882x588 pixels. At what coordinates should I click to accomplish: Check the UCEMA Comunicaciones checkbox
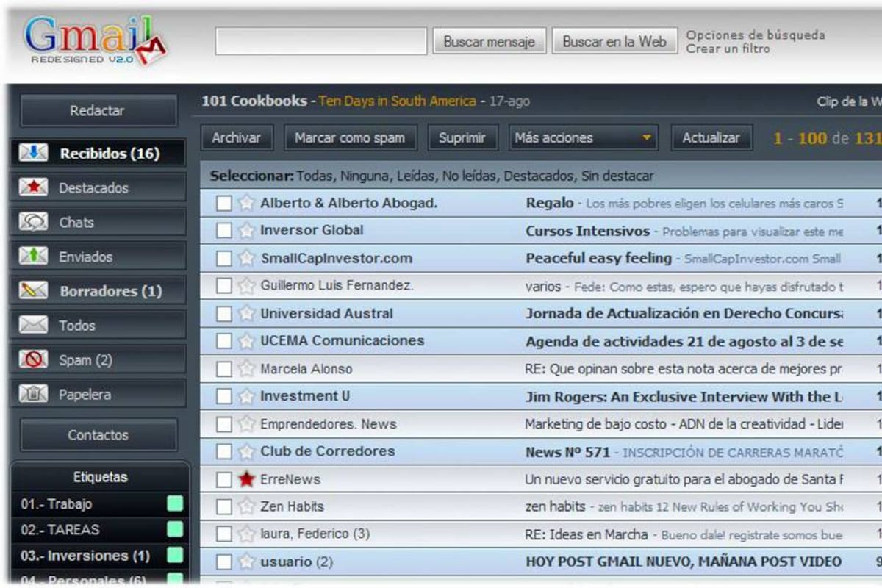pos(224,341)
